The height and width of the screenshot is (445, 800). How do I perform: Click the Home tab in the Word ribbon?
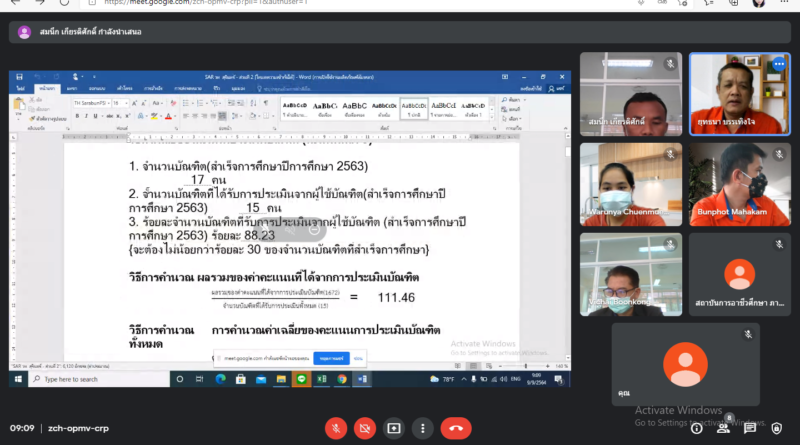tap(44, 88)
